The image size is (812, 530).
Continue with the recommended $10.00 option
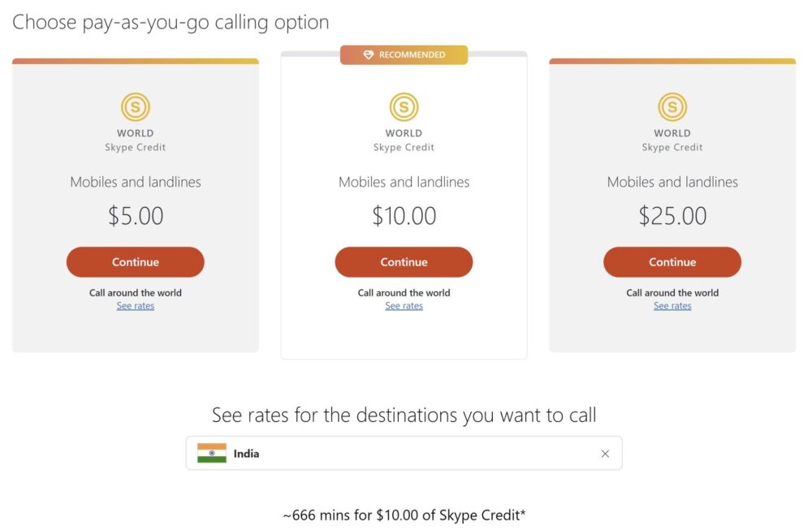pyautogui.click(x=404, y=261)
